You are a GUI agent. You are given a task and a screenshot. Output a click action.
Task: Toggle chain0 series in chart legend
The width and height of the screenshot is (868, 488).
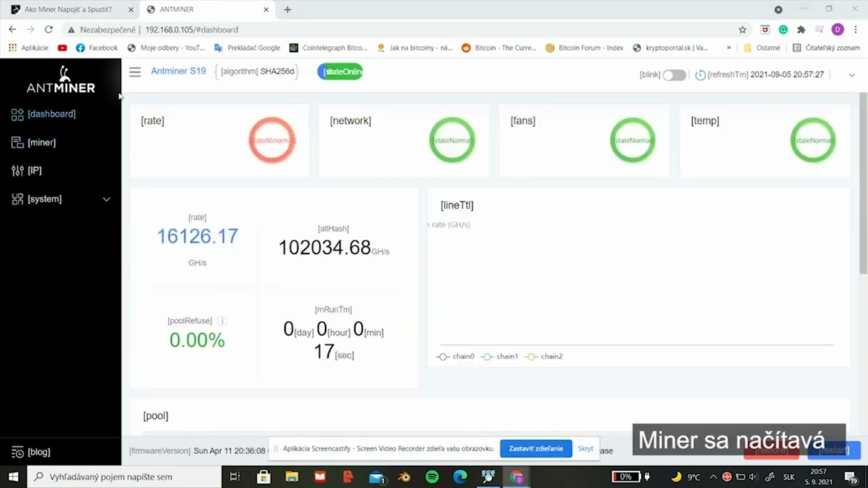pos(456,357)
